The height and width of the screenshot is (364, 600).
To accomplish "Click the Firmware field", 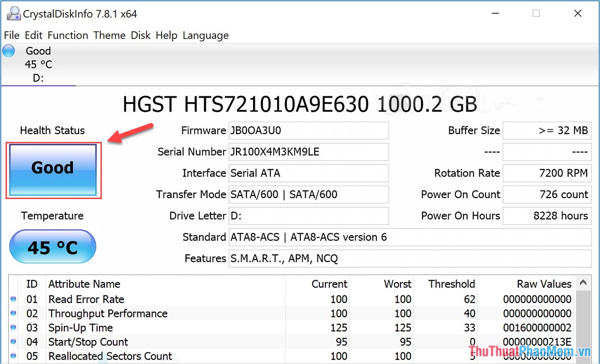I will pyautogui.click(x=308, y=130).
